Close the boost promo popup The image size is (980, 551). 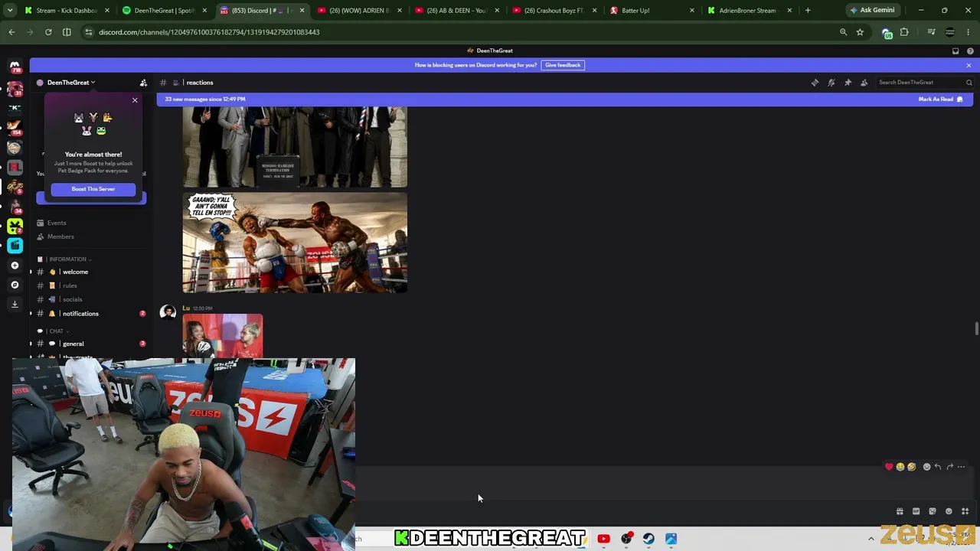(x=135, y=100)
